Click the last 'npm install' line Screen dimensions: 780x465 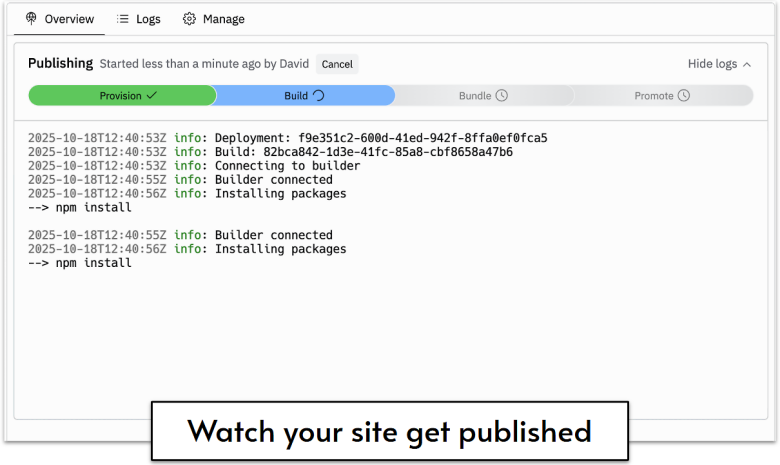click(x=80, y=263)
